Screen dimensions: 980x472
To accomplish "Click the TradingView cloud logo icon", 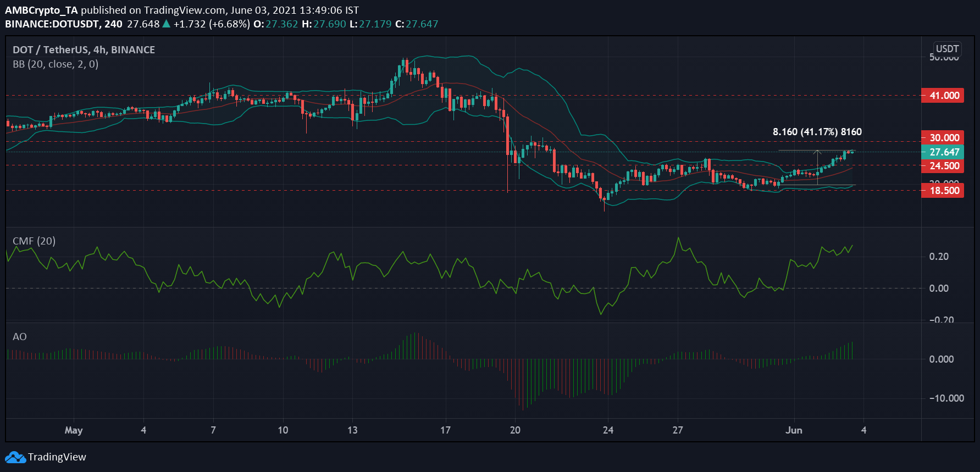I will coord(15,457).
